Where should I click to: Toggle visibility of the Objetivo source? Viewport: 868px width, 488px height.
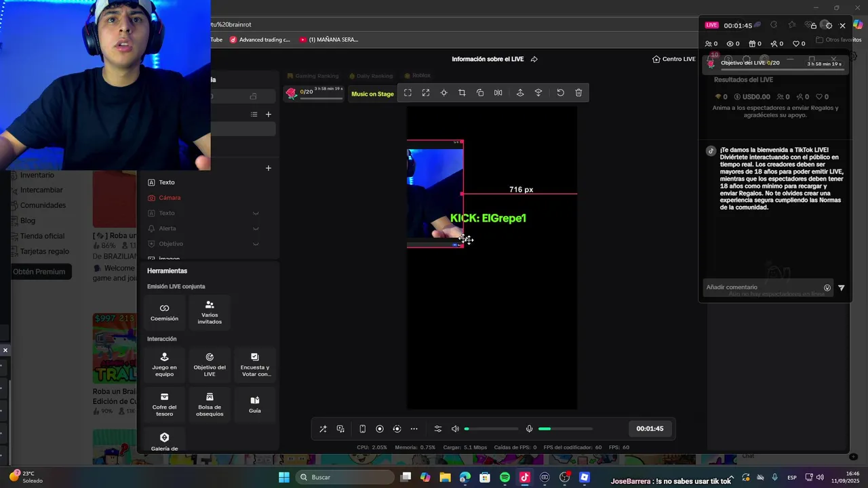[256, 244]
